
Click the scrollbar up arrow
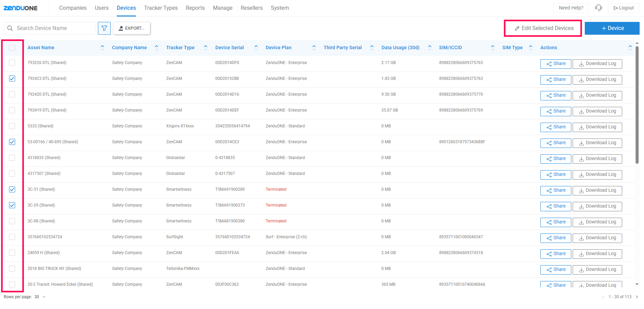click(x=637, y=43)
